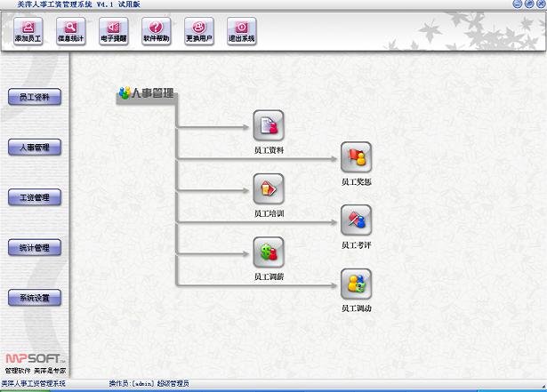Open 工资管理 from the left sidebar
This screenshot has width=547, height=392.
[x=35, y=196]
